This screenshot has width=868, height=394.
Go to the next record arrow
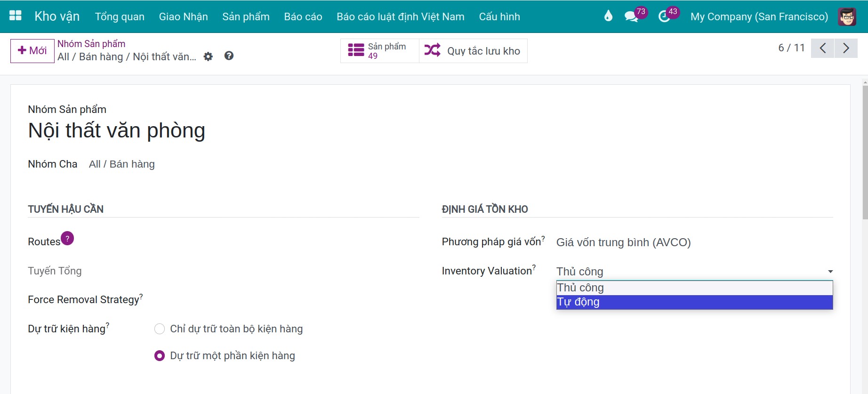coord(846,48)
